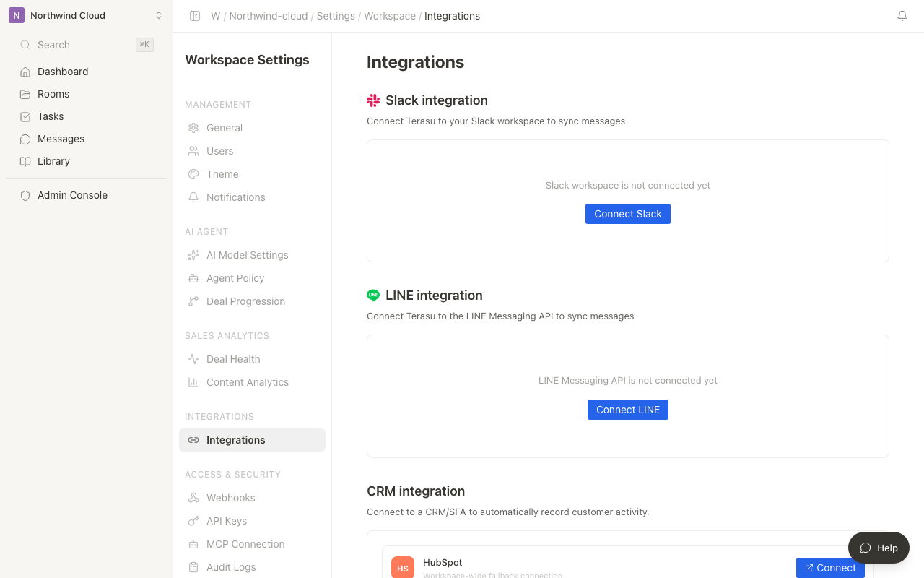The image size is (924, 578).
Task: Click the Search field in sidebar
Action: pyautogui.click(x=86, y=45)
